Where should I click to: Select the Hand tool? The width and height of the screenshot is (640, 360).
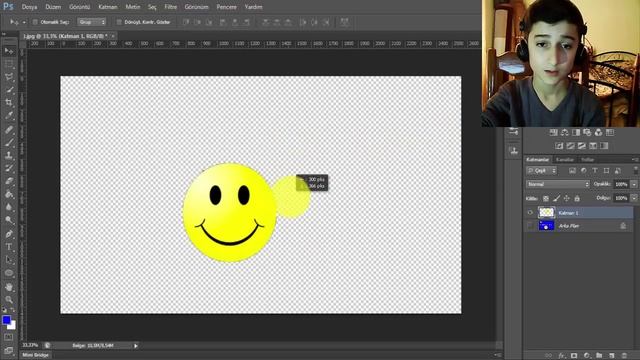coord(9,287)
